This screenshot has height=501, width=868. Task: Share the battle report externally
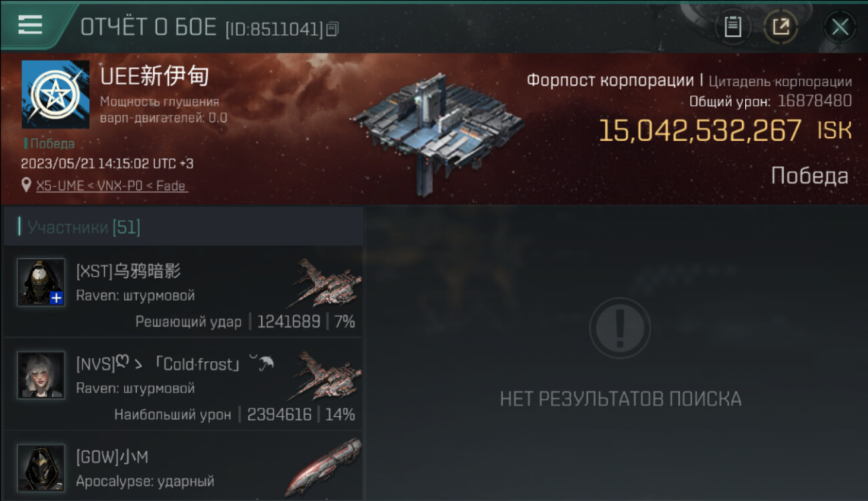click(x=781, y=27)
